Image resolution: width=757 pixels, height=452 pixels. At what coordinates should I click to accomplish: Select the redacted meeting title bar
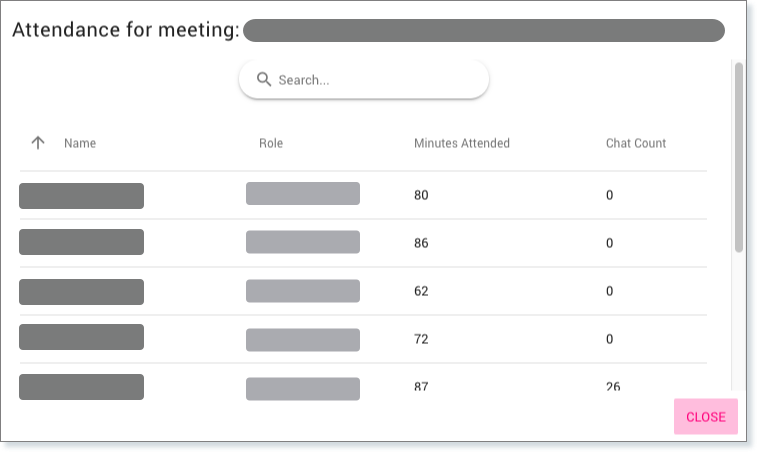pyautogui.click(x=483, y=30)
